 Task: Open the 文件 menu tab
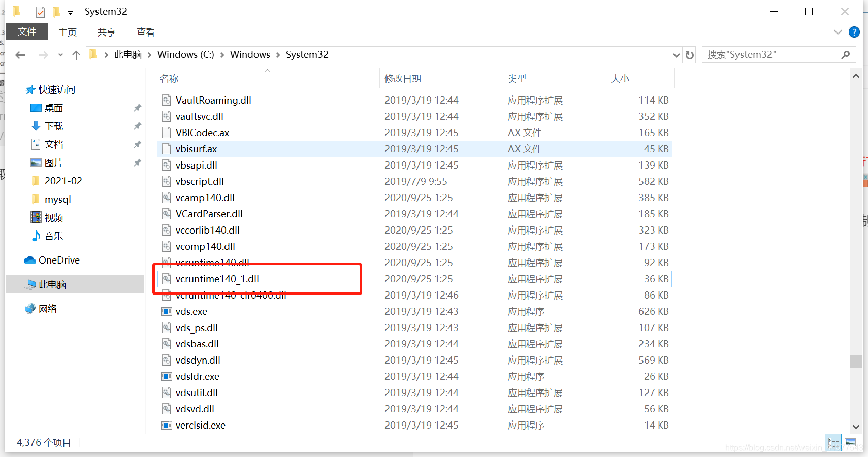pyautogui.click(x=27, y=31)
